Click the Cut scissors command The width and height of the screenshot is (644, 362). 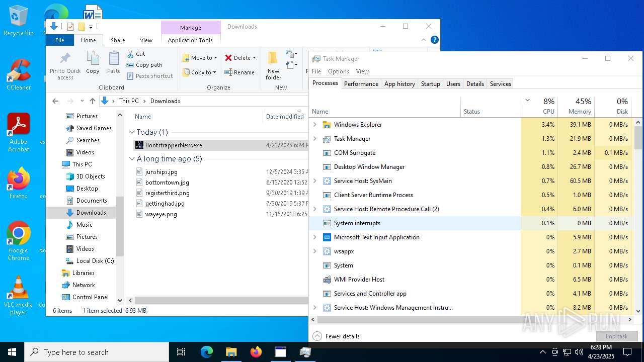coord(136,54)
